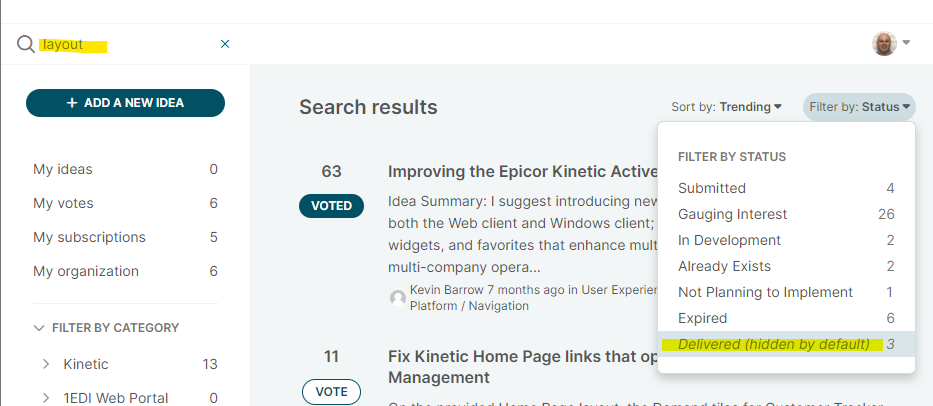The height and width of the screenshot is (406, 933).
Task: Vote on the Kinetic Home Page links idea
Action: click(x=331, y=392)
